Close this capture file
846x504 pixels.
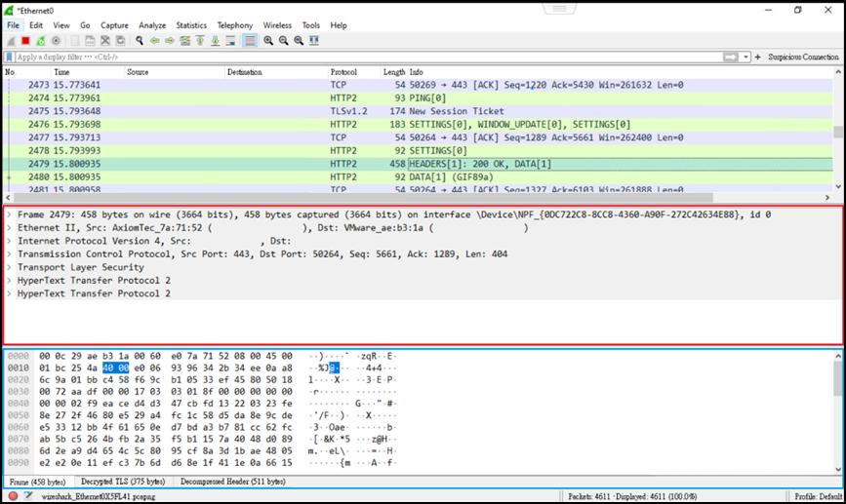[105, 41]
